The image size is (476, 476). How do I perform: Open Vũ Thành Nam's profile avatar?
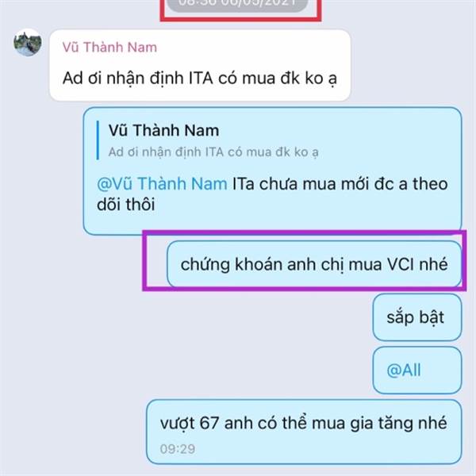click(28, 43)
